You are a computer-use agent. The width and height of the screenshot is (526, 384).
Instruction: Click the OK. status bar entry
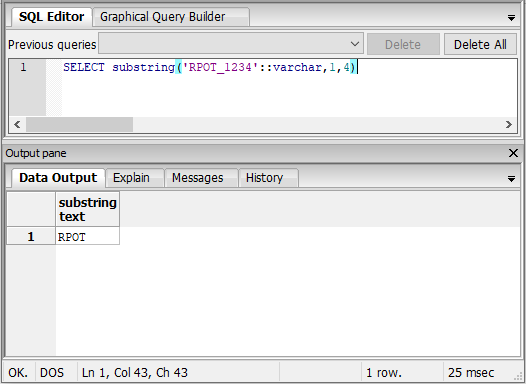pyautogui.click(x=18, y=373)
